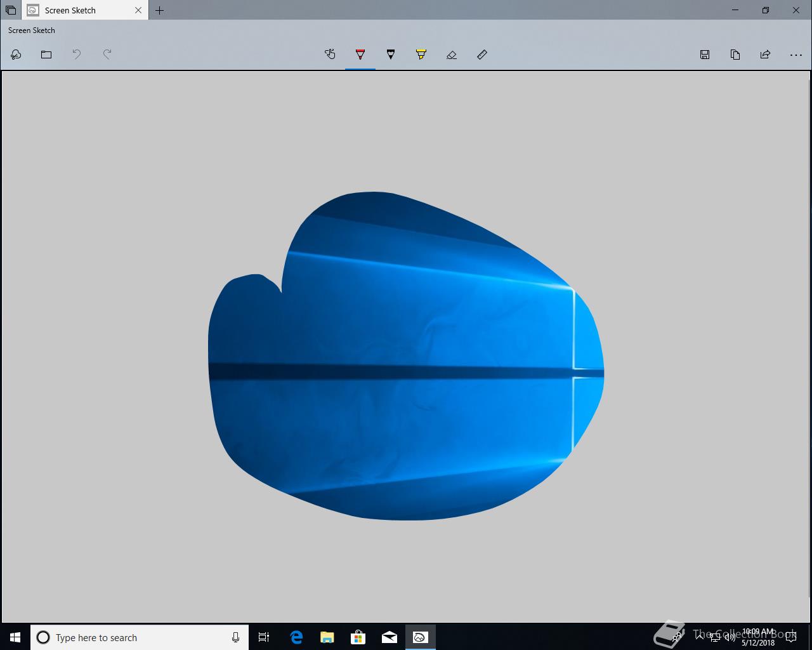
Task: Activate the search microphone
Action: (235, 637)
